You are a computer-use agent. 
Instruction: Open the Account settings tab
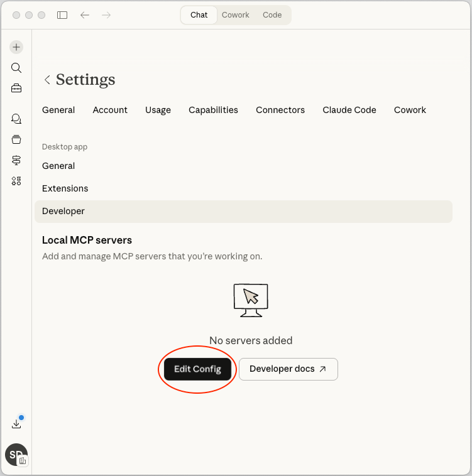point(110,110)
